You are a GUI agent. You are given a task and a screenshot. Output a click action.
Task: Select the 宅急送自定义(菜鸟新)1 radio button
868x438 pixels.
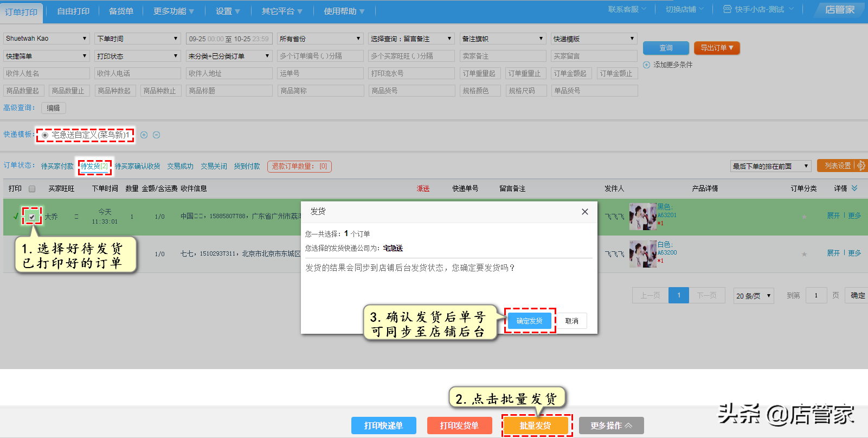point(45,135)
